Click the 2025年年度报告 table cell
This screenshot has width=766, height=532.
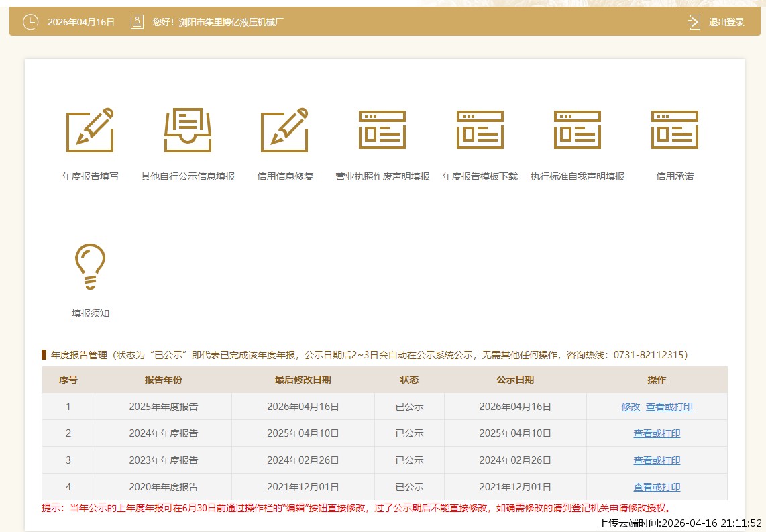tap(163, 407)
